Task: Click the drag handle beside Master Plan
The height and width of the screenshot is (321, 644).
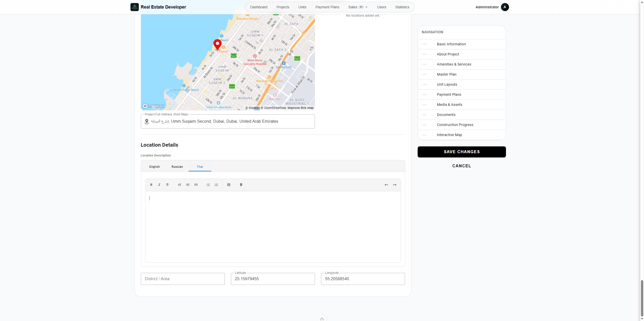Action: 424,74
